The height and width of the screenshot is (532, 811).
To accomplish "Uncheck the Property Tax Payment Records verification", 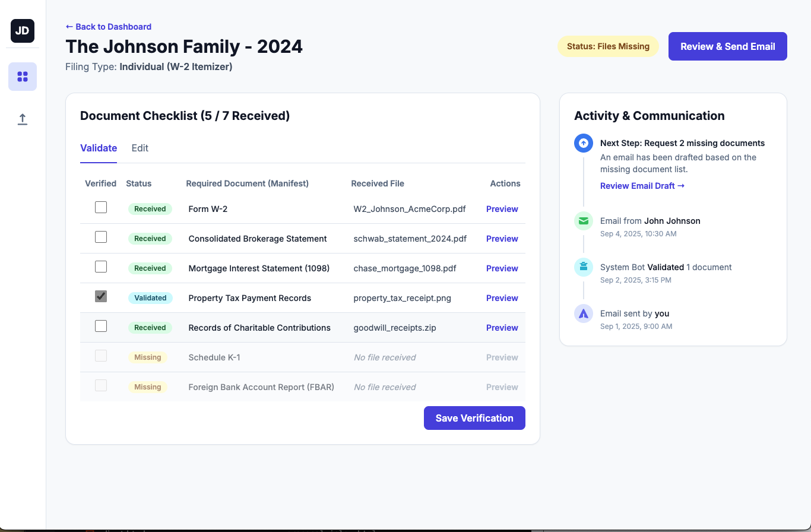I will (x=100, y=296).
